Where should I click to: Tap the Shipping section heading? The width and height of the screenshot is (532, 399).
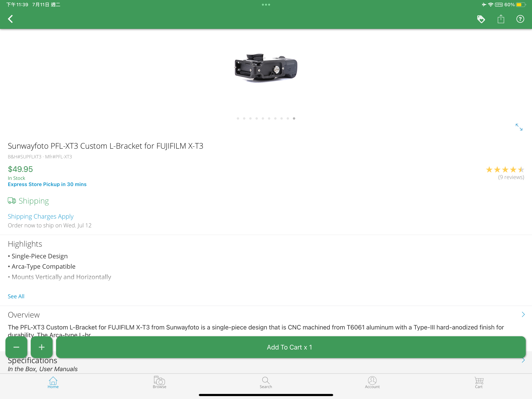tap(34, 201)
